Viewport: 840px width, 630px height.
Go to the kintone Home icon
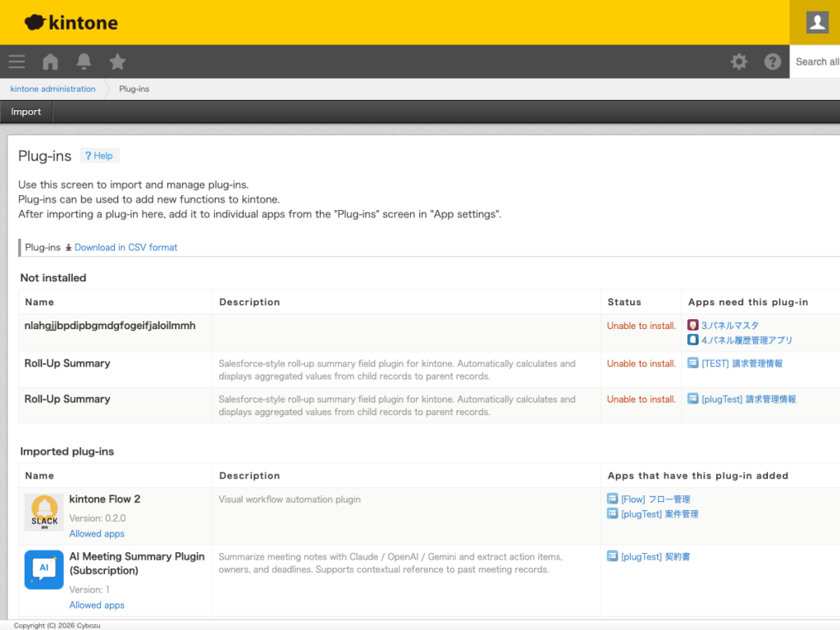[x=50, y=62]
